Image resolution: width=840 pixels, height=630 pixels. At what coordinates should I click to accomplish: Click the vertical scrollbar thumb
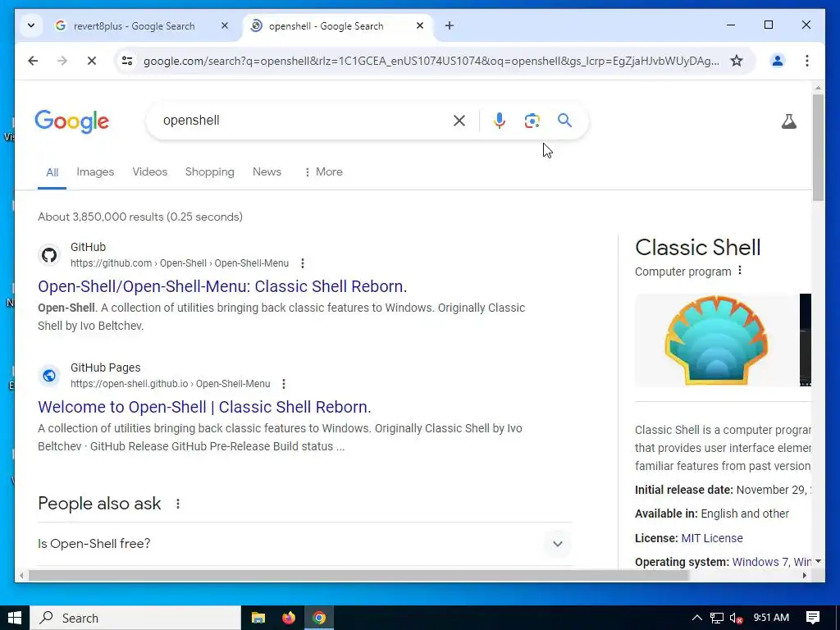[x=818, y=148]
